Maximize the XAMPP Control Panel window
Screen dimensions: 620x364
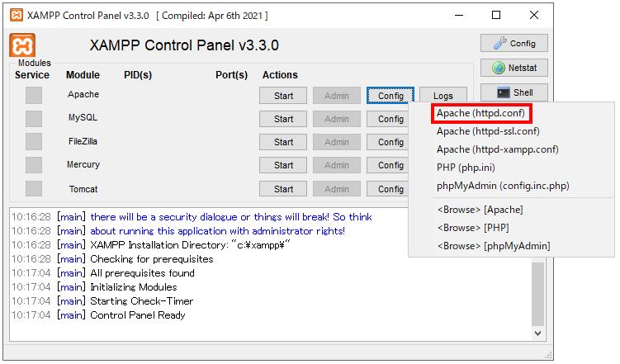point(496,15)
